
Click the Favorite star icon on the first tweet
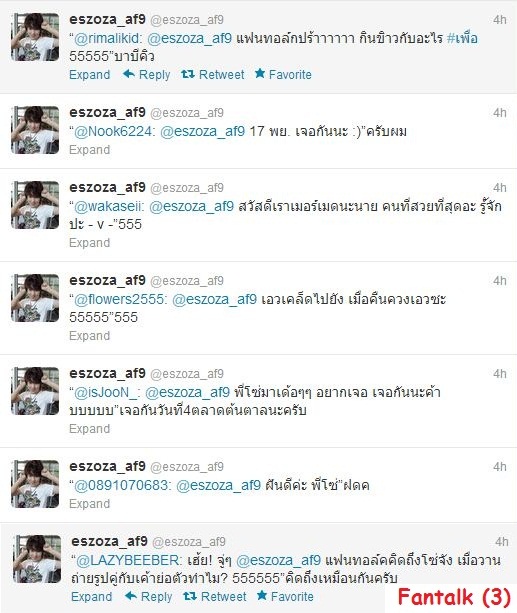pyautogui.click(x=260, y=73)
